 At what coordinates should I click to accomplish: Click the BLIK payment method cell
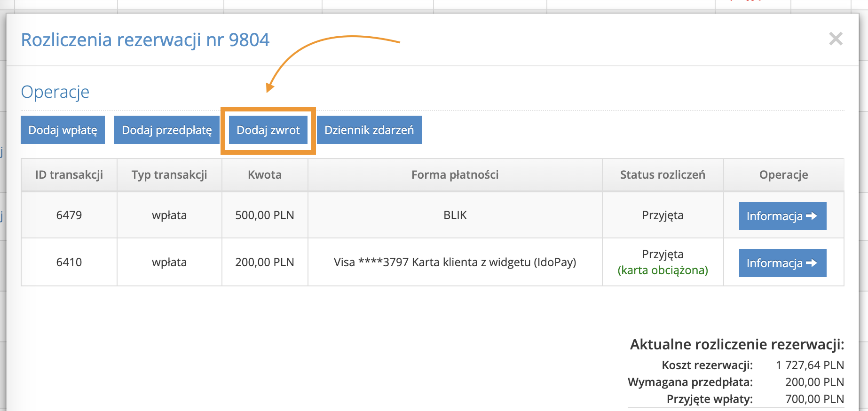click(x=455, y=215)
